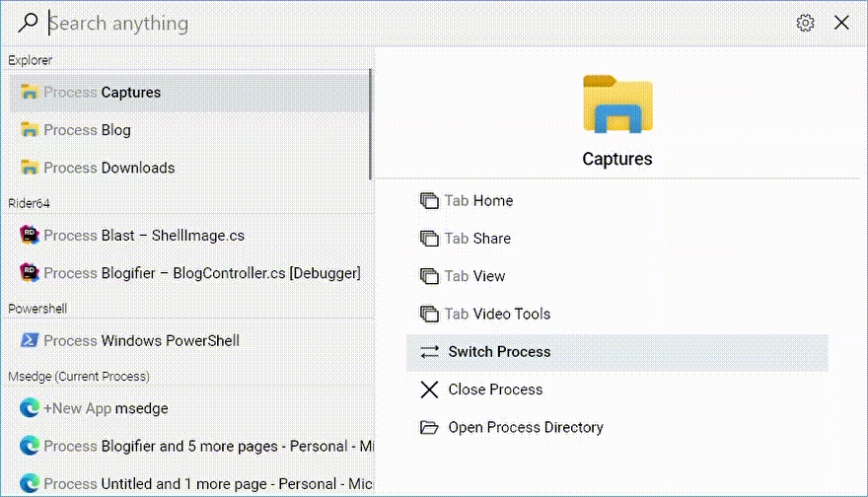Select Tab Share action
The image size is (868, 497).
(x=617, y=239)
